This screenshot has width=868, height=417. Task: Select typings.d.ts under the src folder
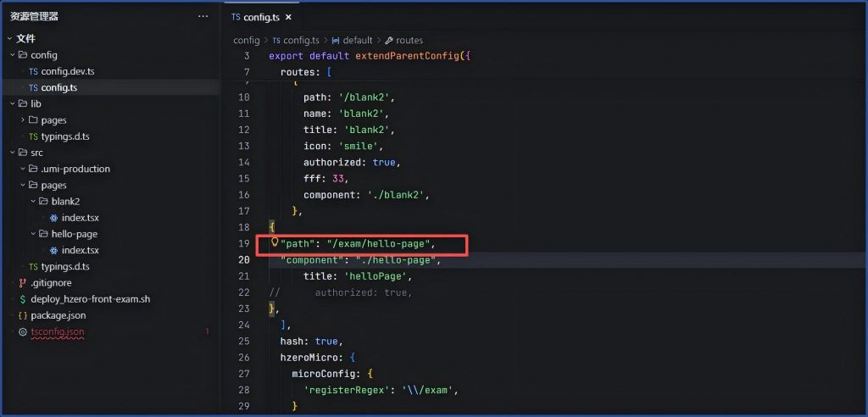pyautogui.click(x=64, y=266)
